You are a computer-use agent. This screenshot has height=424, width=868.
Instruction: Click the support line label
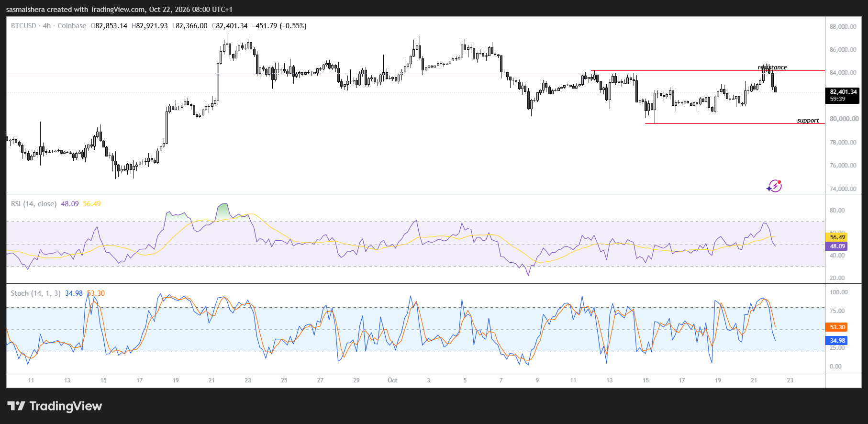pos(808,120)
